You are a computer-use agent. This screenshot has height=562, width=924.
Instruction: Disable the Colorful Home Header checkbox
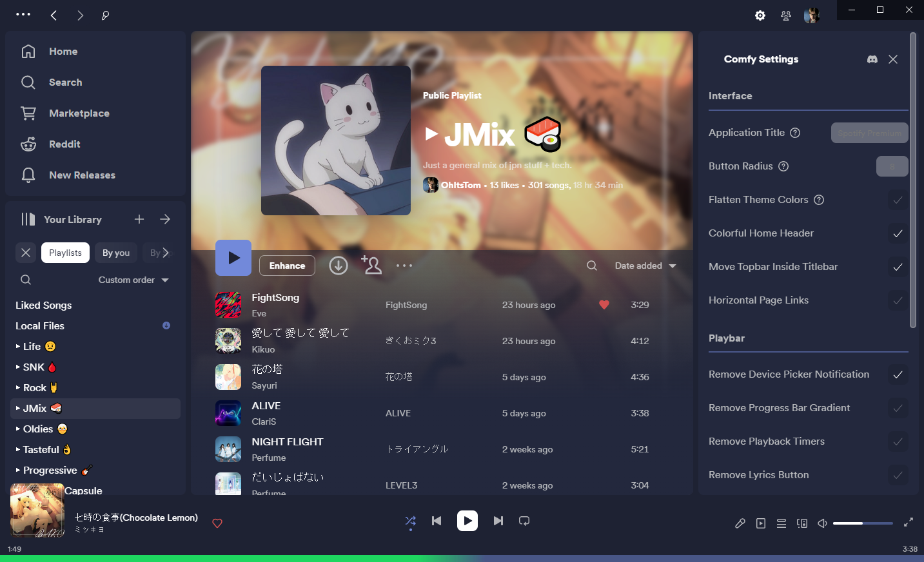[898, 233]
